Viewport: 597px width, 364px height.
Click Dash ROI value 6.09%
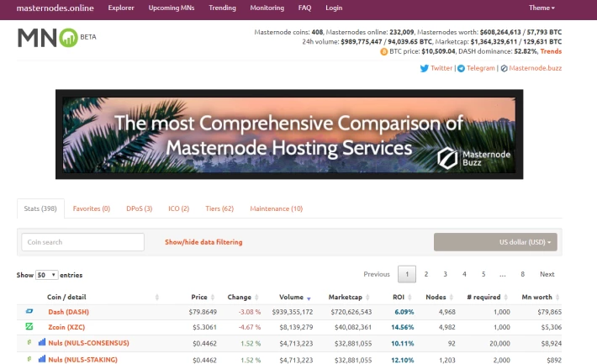[404, 312]
